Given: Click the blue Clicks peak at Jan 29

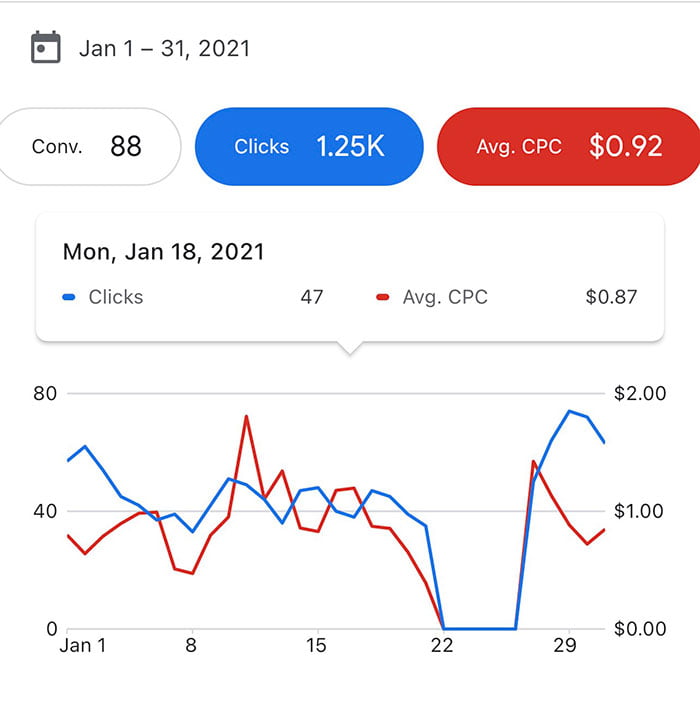Looking at the screenshot, I should (569, 411).
